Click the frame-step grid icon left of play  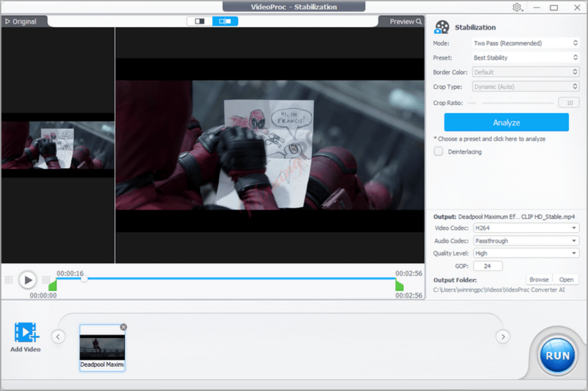pos(9,280)
